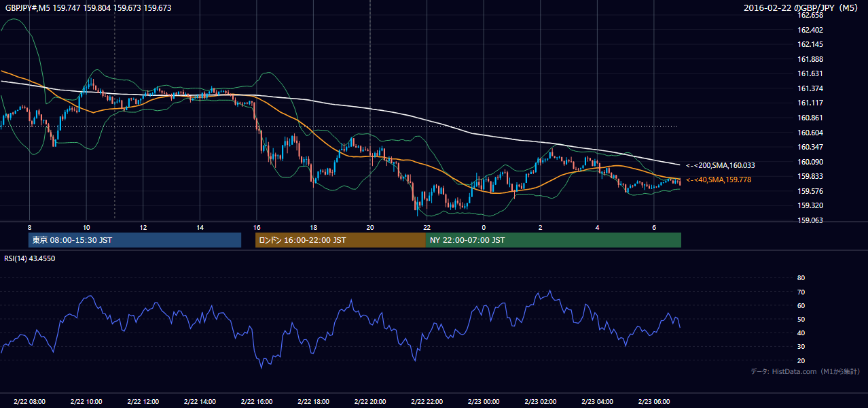Viewport: 868px width, 408px height.
Task: Click the bottom time label 2/22 18:00
Action: click(x=313, y=402)
